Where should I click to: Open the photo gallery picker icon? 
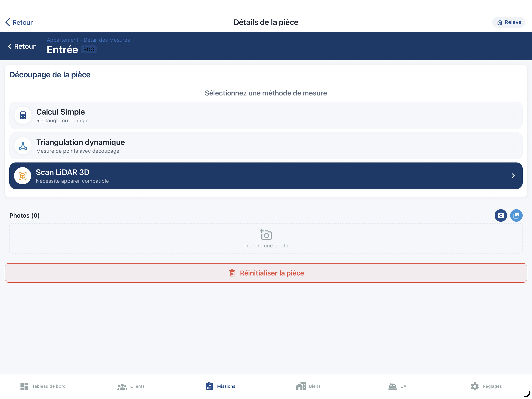(517, 215)
